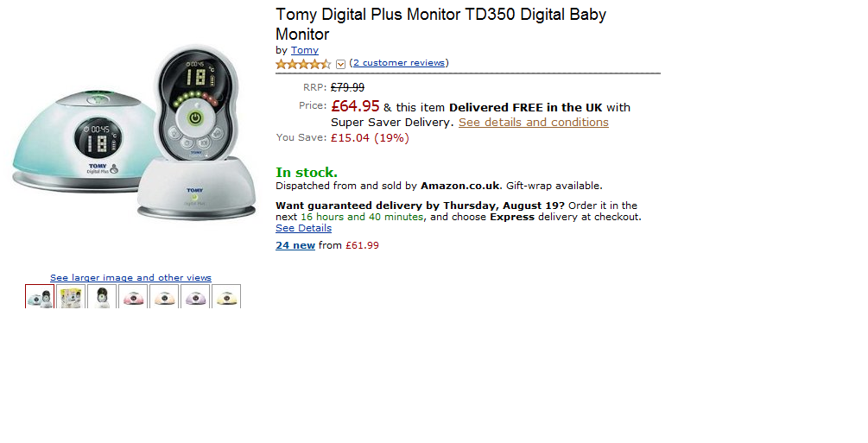Select the orange glow base unit thumbnail
The height and width of the screenshot is (443, 868).
pos(164,297)
